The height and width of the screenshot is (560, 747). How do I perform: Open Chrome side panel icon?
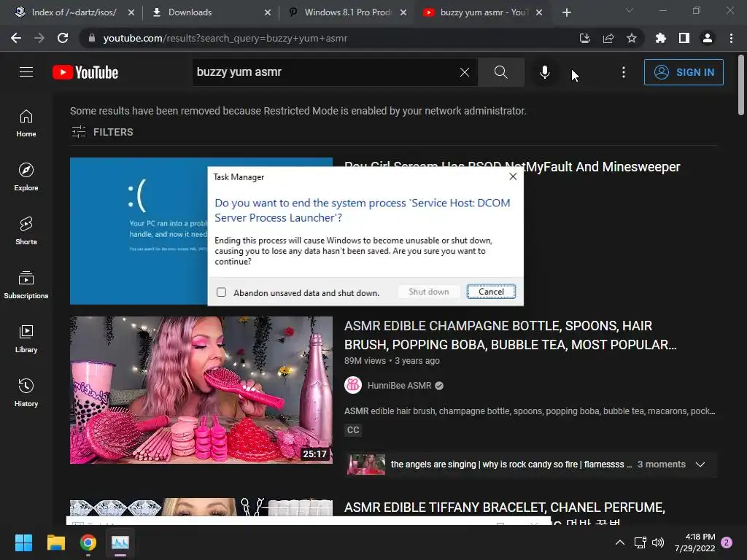tap(684, 38)
